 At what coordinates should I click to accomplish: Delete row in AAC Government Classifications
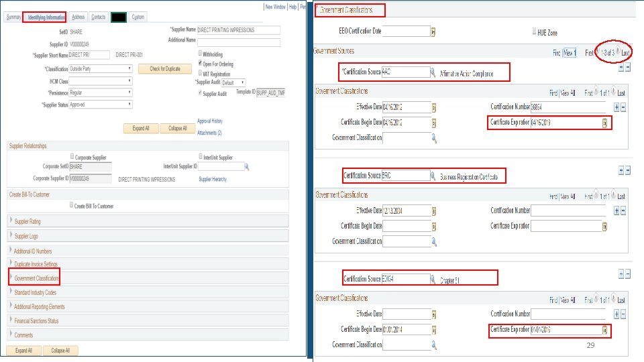point(623,107)
